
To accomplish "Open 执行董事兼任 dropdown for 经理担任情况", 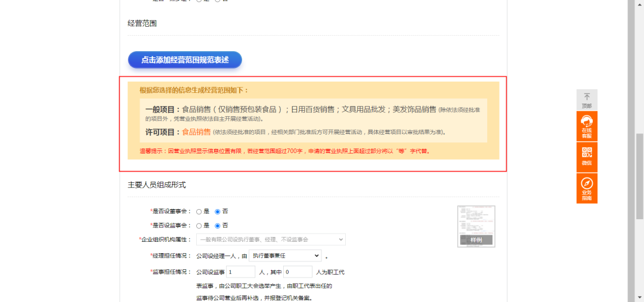I will [285, 255].
